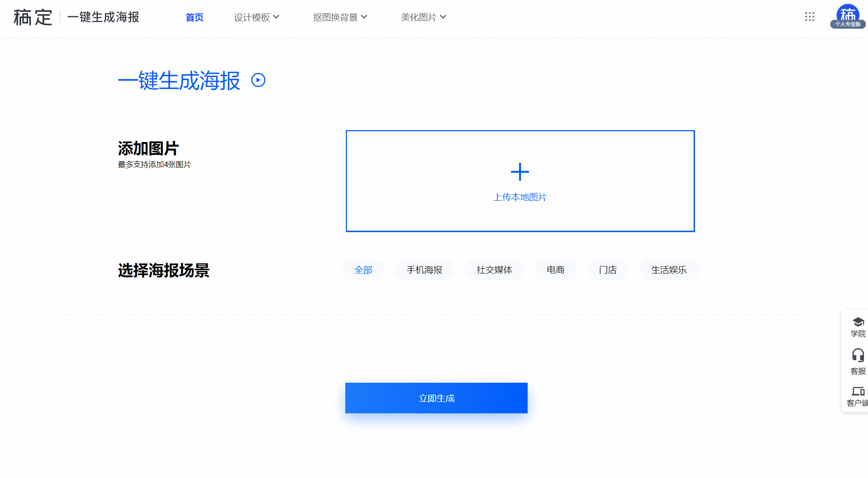Viewport: 868px width, 478px height.
Task: Expand the 抠图换背景 dropdown menu
Action: (340, 17)
